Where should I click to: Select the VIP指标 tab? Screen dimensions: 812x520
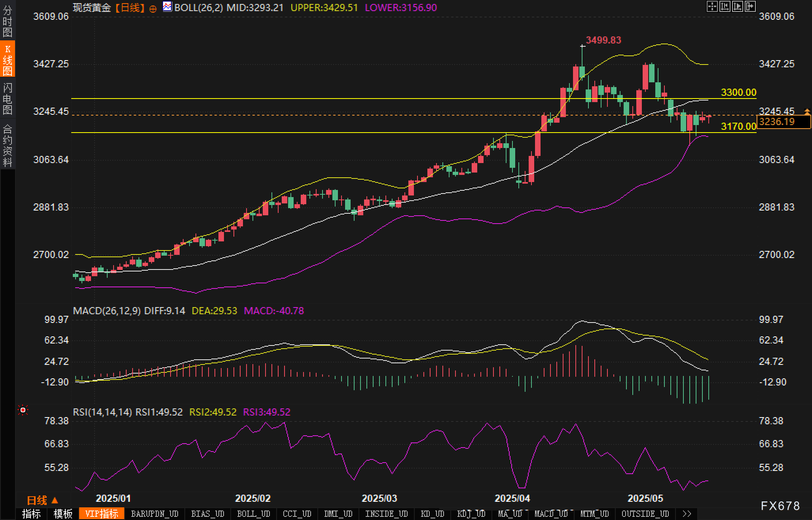pyautogui.click(x=102, y=514)
